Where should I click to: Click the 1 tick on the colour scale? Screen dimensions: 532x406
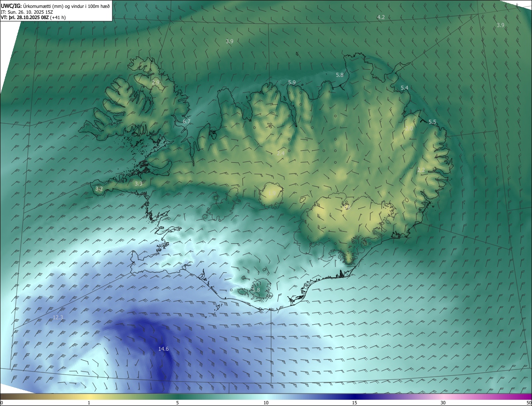click(x=89, y=403)
